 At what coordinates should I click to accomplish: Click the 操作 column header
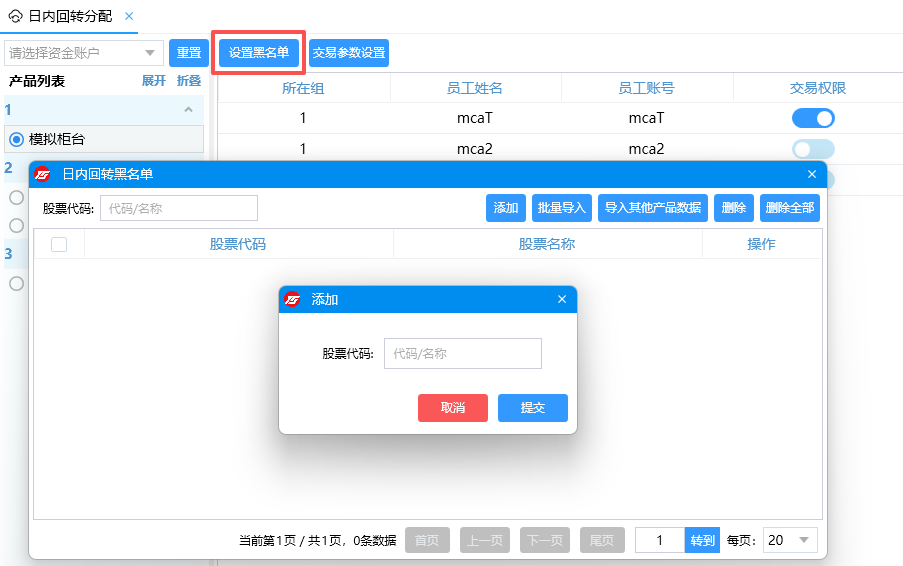(761, 244)
